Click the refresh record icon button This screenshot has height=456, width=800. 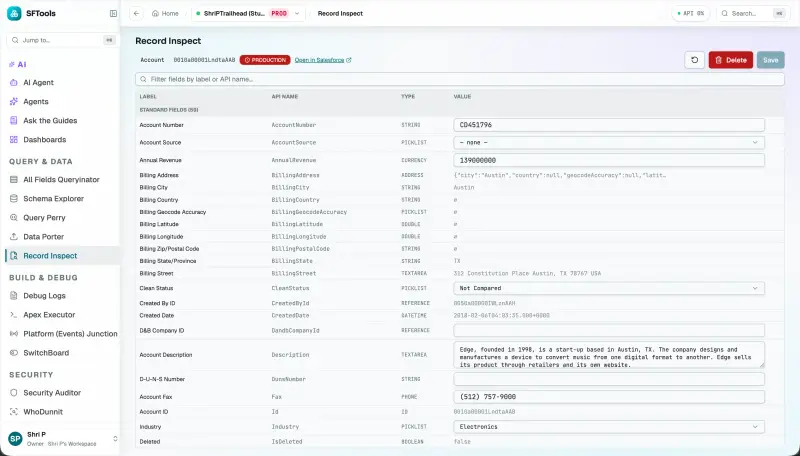[x=694, y=60]
